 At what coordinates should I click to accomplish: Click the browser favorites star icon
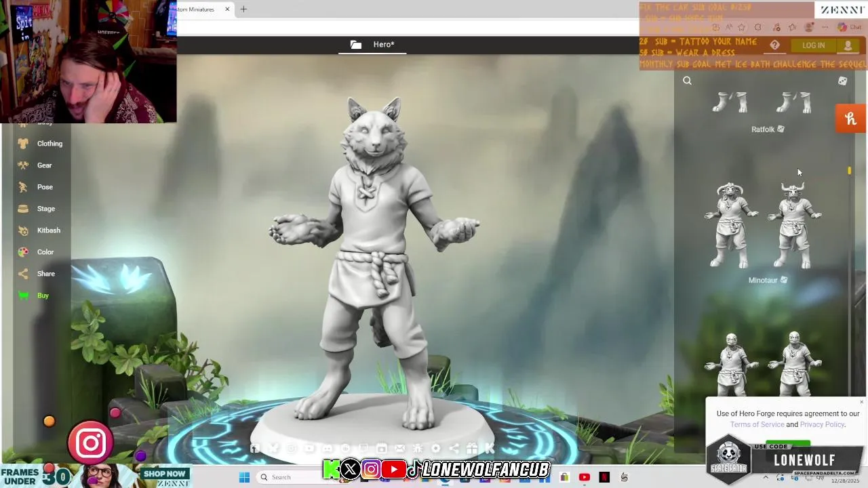[x=741, y=27]
